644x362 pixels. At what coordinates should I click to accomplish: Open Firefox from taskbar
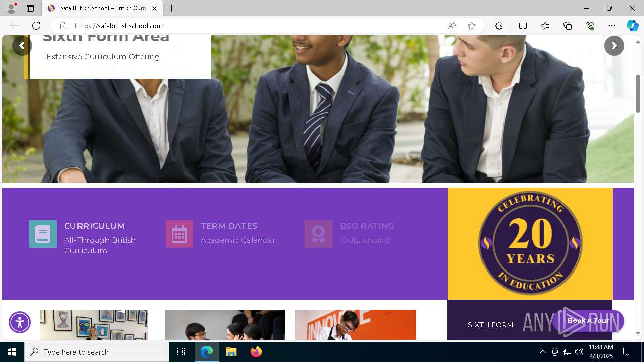tap(256, 352)
